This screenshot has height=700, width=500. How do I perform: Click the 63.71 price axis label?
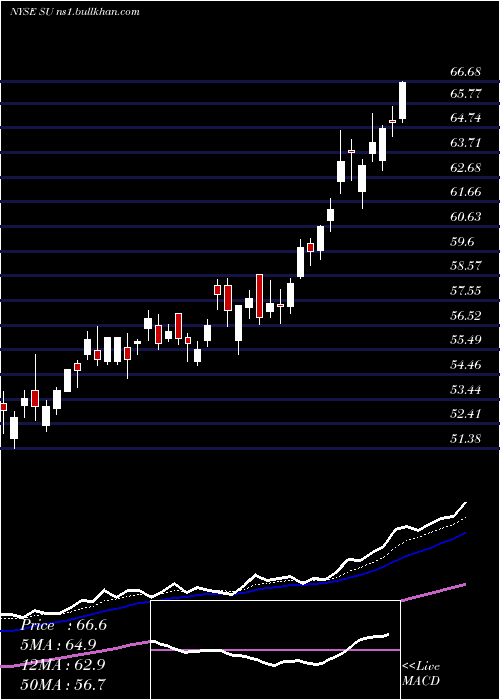coord(465,143)
